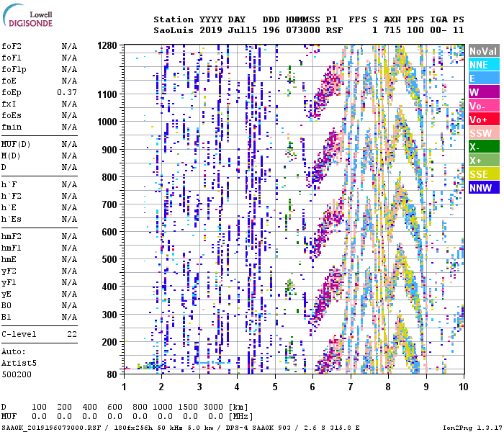Screen dimensions: 504x432
Task: Click the 1000 km height axis label
Action: click(107, 122)
